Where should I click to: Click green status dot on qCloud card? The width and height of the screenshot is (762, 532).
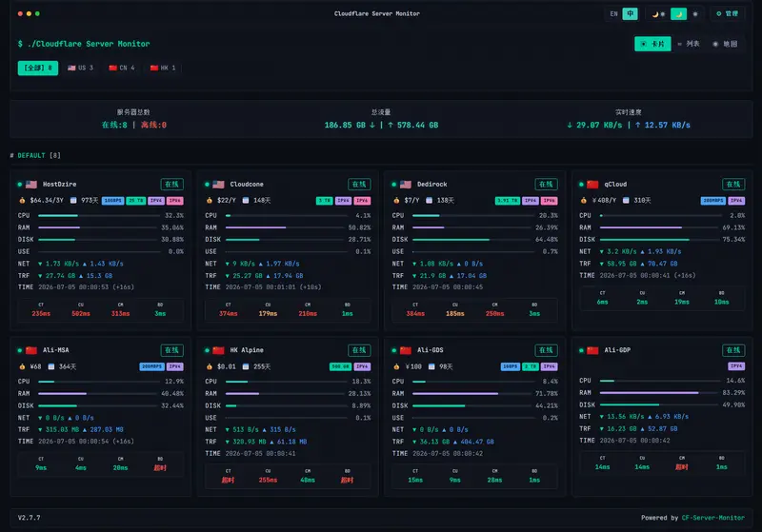point(581,185)
